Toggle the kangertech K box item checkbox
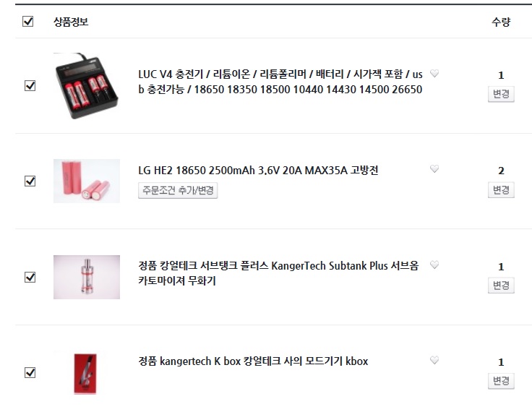Viewport: 532px width, 412px height. tap(30, 372)
